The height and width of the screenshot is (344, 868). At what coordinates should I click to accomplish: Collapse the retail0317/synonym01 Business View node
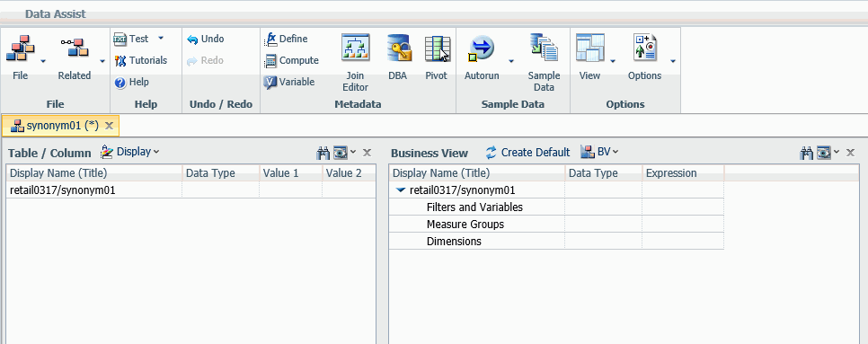tap(402, 190)
